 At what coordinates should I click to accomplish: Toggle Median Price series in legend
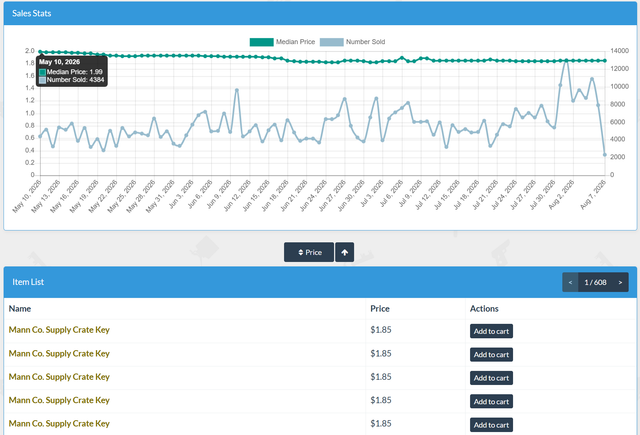pyautogui.click(x=282, y=42)
